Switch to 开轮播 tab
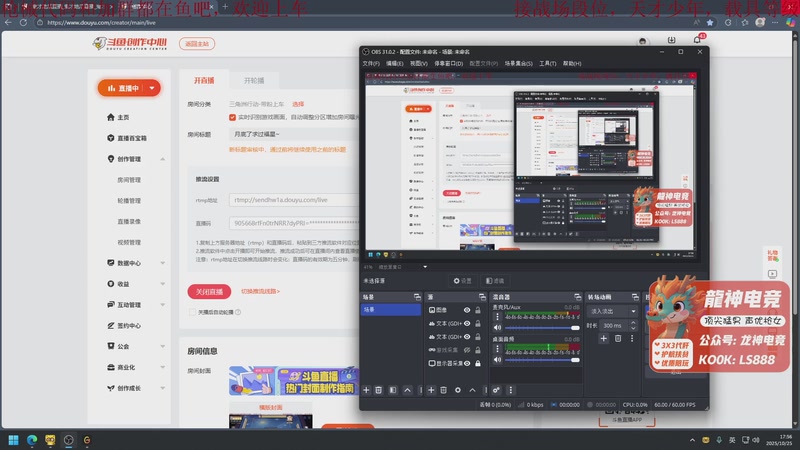Image resolution: width=800 pixels, height=450 pixels. 254,81
